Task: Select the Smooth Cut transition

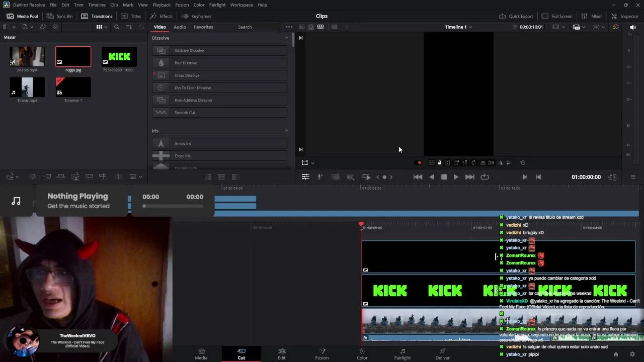Action: coord(220,113)
